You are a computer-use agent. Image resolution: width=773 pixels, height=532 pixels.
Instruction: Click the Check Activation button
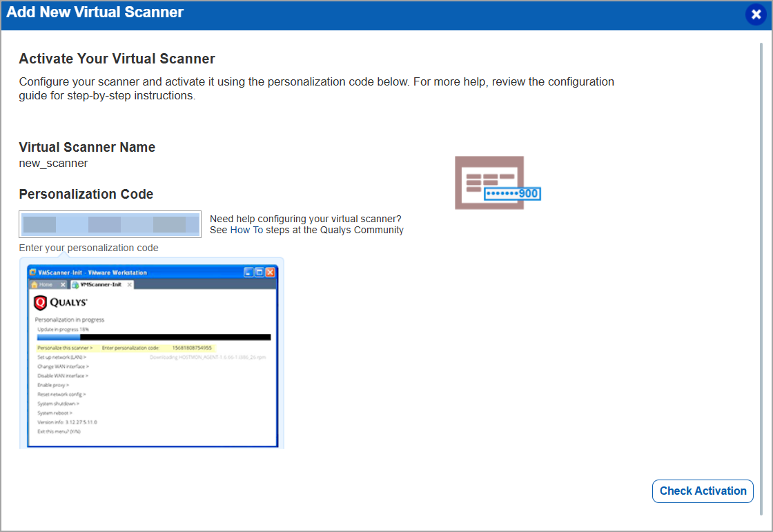[703, 491]
